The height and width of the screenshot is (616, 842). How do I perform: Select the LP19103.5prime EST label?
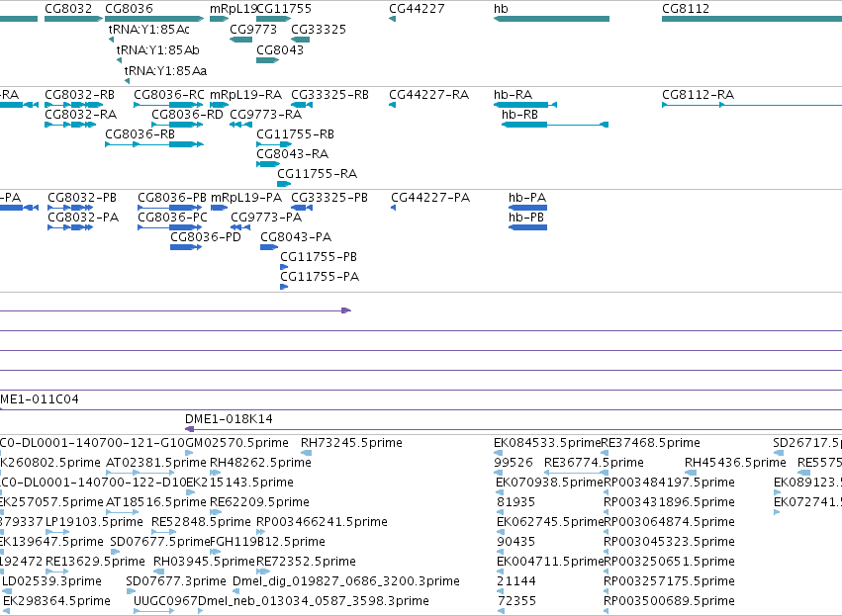pos(95,522)
